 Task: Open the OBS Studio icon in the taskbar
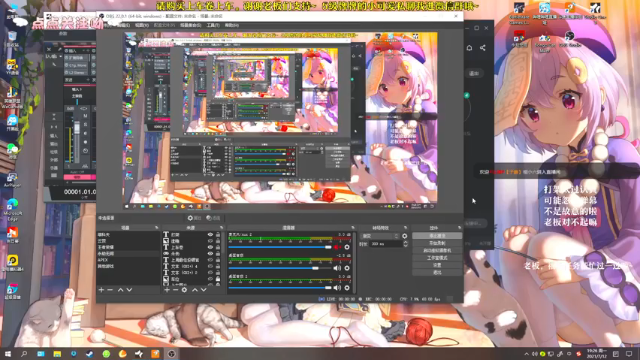pyautogui.click(x=171, y=354)
